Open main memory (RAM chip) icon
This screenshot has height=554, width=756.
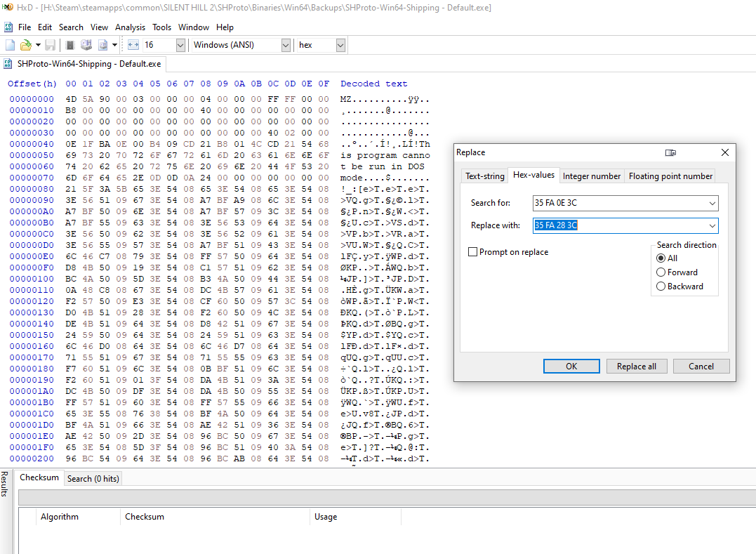coord(70,46)
